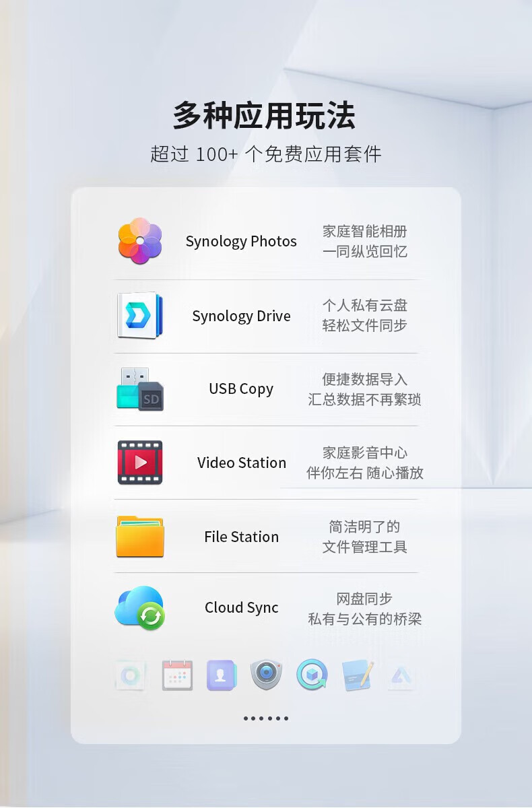Viewport: 532px width, 808px height.
Task: Select the 个人私有云盘 description text
Action: point(365,306)
